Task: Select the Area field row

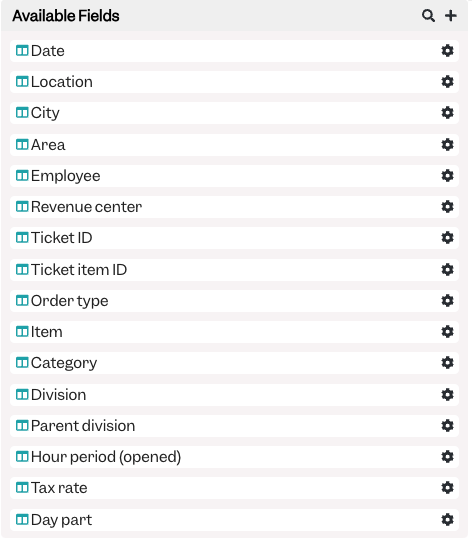Action: pos(234,145)
